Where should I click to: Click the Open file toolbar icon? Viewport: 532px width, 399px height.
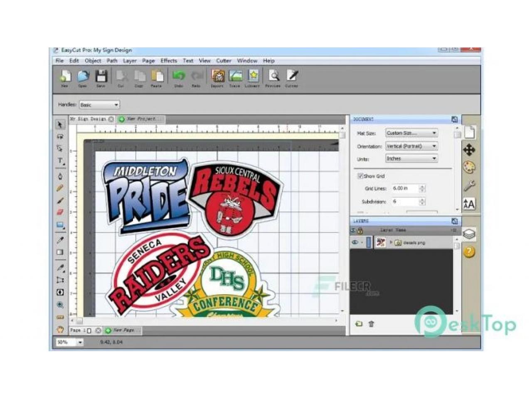pyautogui.click(x=83, y=76)
